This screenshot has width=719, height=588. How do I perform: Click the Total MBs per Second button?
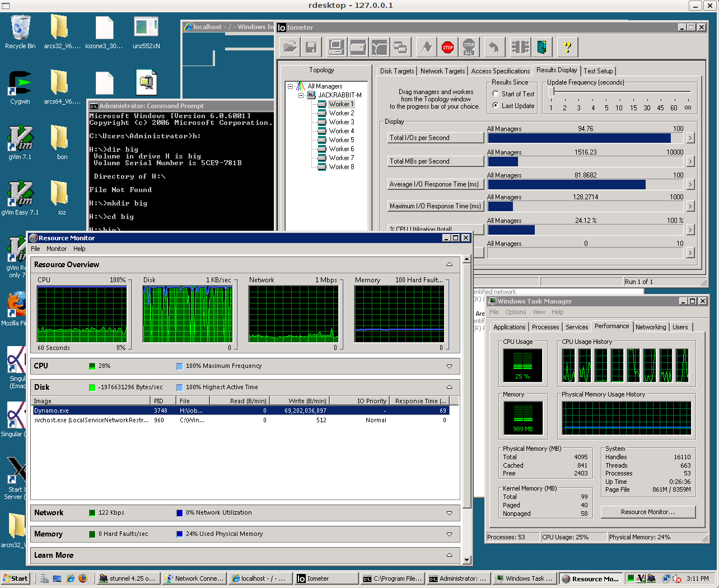pyautogui.click(x=436, y=161)
